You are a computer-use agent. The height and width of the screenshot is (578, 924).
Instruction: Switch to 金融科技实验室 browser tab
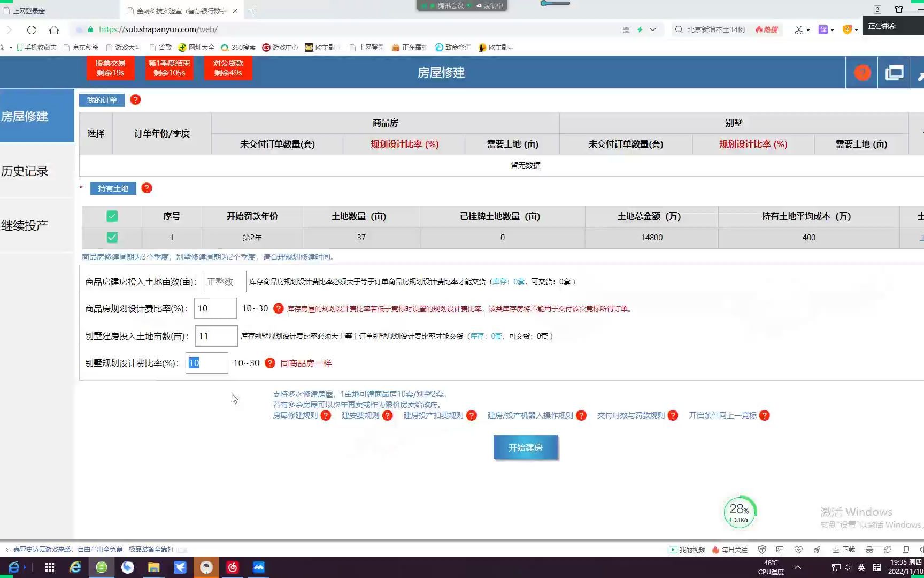point(181,11)
